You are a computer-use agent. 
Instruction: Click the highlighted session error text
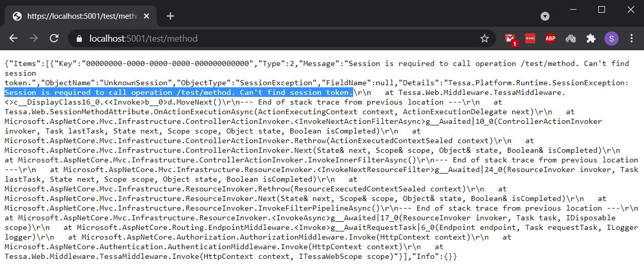(177, 92)
